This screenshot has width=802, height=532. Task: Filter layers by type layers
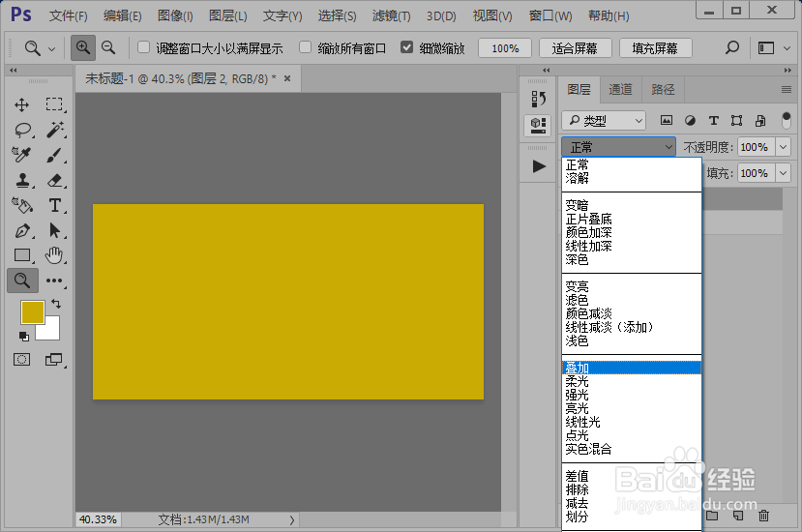tap(714, 120)
